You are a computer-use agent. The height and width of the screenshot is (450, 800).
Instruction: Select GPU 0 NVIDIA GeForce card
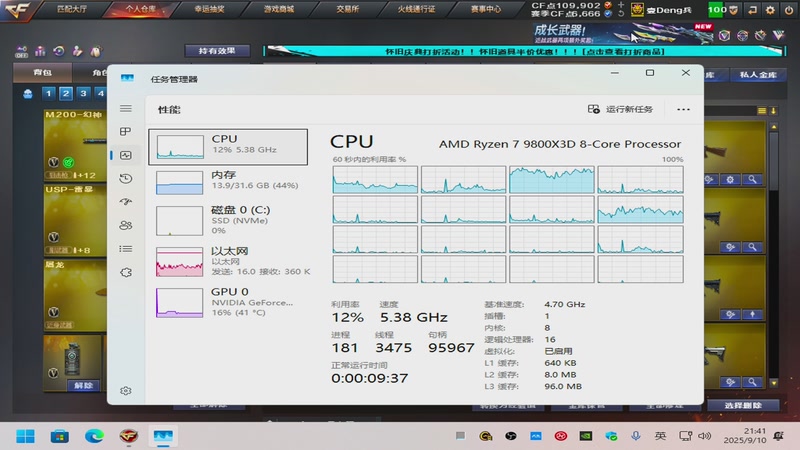(228, 302)
